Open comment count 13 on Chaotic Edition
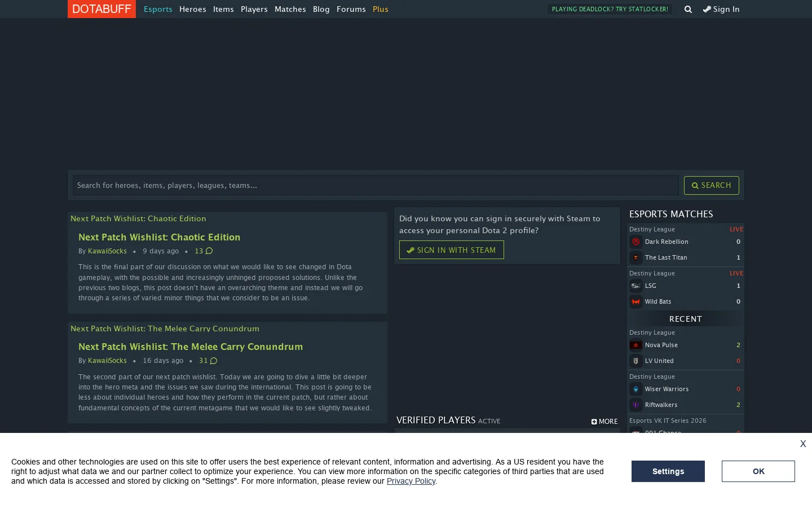Screen dimensions: 812x508 tap(204, 251)
